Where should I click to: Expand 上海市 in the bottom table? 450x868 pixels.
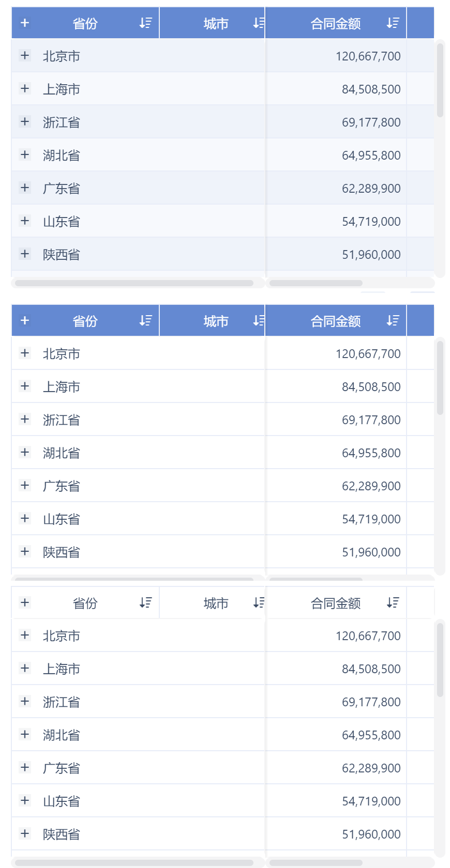pyautogui.click(x=25, y=668)
